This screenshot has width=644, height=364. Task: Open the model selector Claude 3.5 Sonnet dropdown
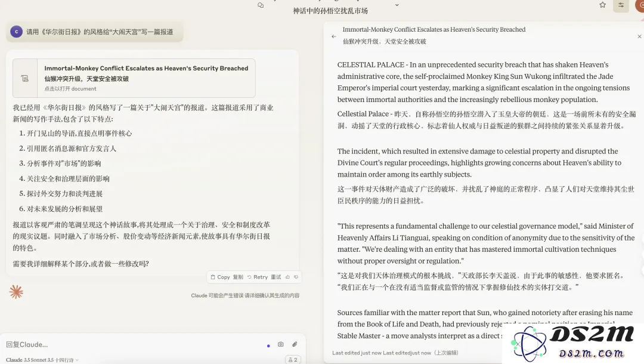click(x=42, y=360)
